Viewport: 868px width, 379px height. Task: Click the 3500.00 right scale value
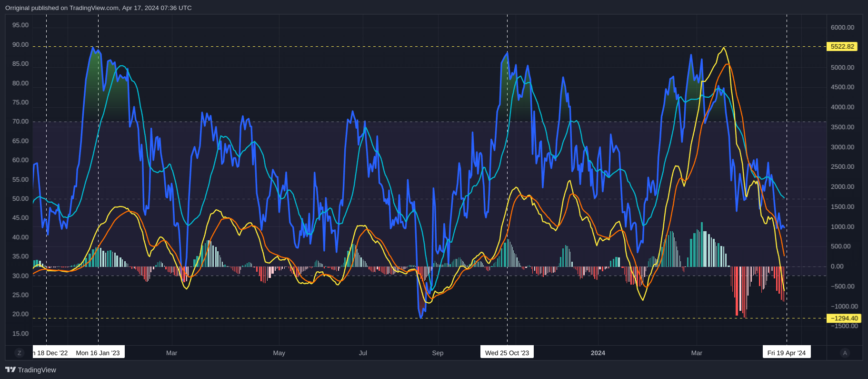coord(842,127)
